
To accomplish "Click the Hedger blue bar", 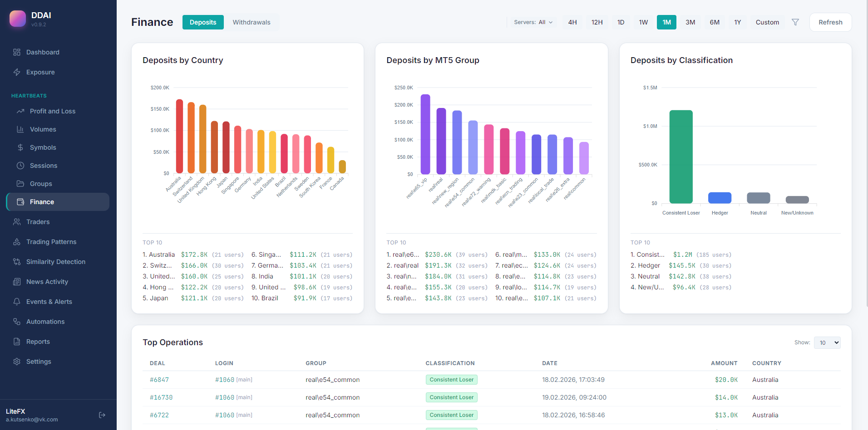I will pyautogui.click(x=720, y=198).
